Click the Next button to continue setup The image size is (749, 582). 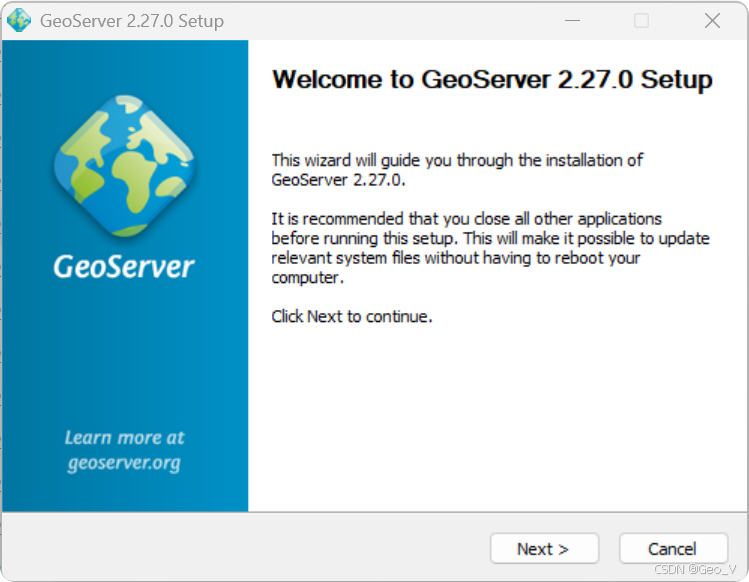click(544, 549)
